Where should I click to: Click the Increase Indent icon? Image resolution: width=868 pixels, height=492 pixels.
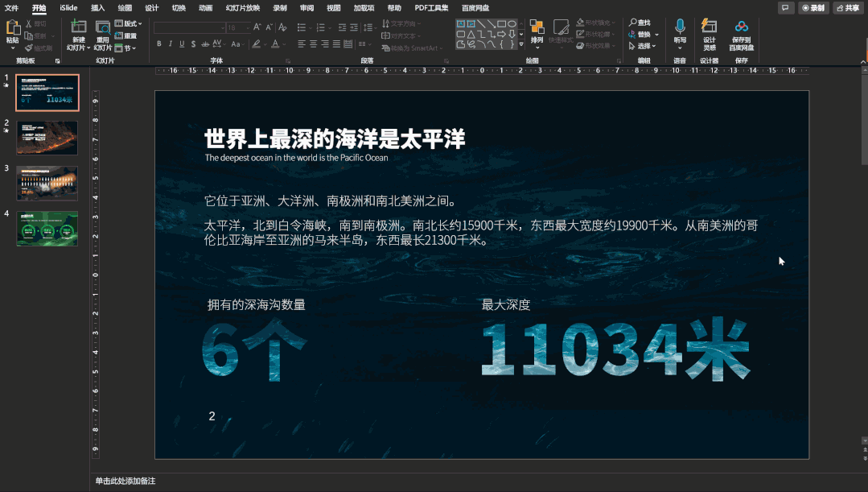[354, 27]
